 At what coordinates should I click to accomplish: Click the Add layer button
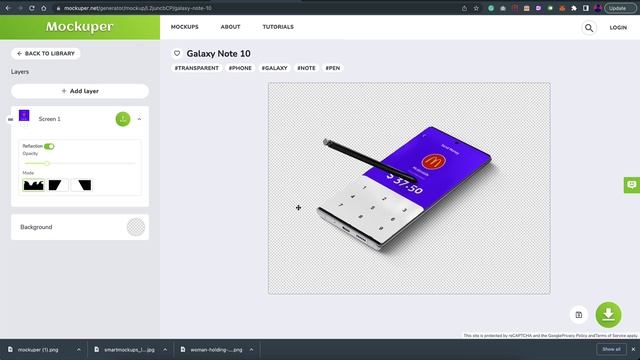[80, 91]
